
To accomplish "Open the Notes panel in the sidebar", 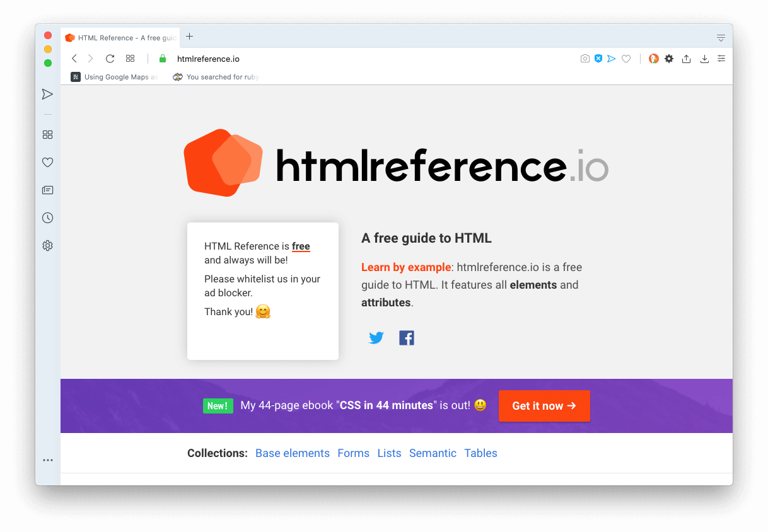I will 47,190.
